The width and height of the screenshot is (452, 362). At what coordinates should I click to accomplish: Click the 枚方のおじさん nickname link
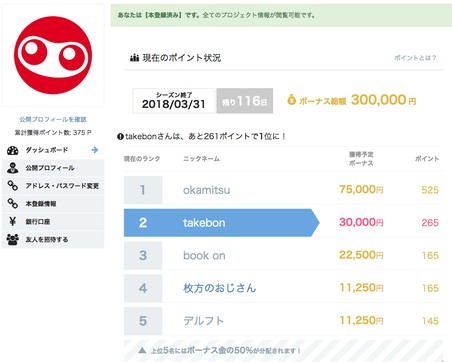(x=220, y=288)
